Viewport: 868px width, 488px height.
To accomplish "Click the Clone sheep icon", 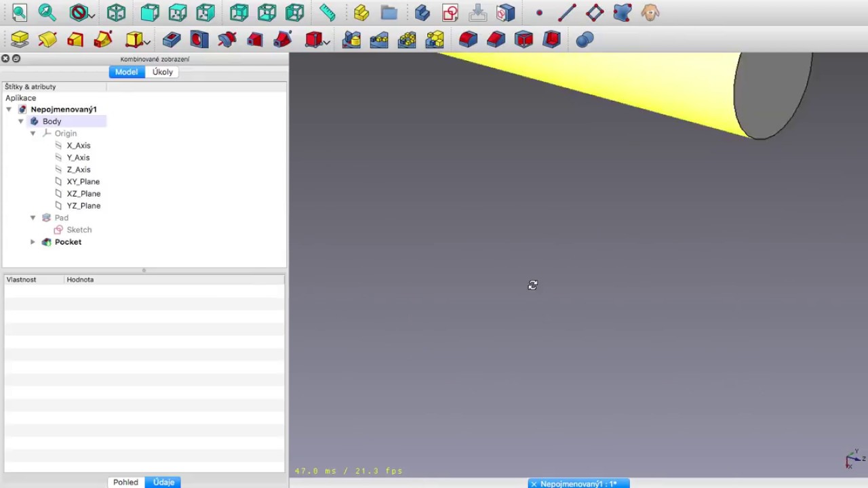I will click(650, 12).
